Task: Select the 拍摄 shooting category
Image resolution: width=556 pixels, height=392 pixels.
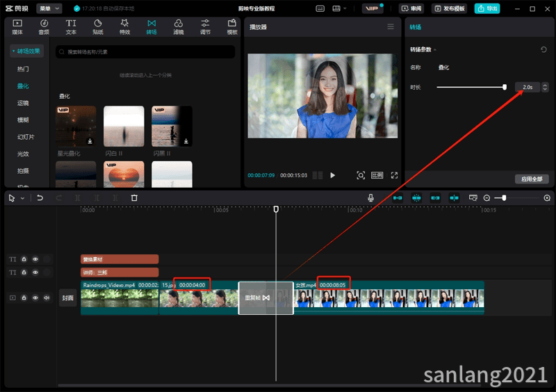Action: pyautogui.click(x=23, y=171)
